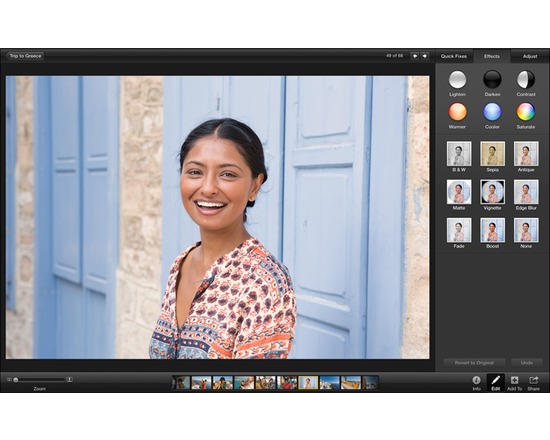Apply the Lighten effect
The width and height of the screenshot is (550, 440).
(x=457, y=79)
